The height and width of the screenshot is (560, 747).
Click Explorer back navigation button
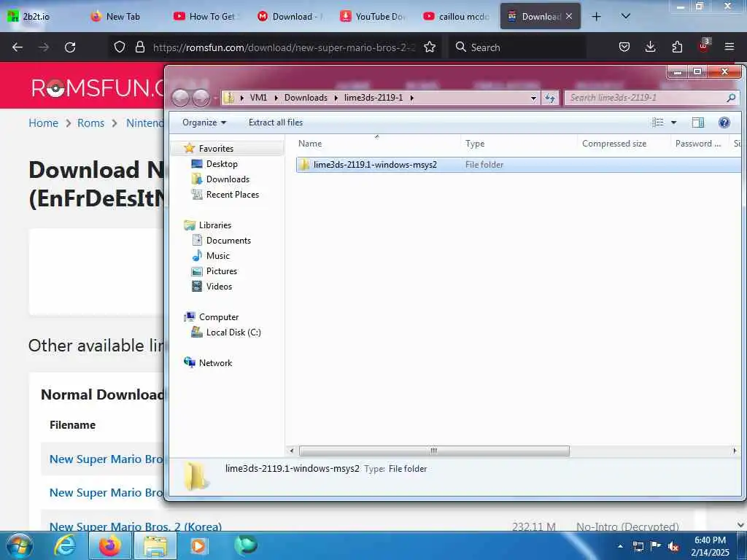(x=181, y=98)
